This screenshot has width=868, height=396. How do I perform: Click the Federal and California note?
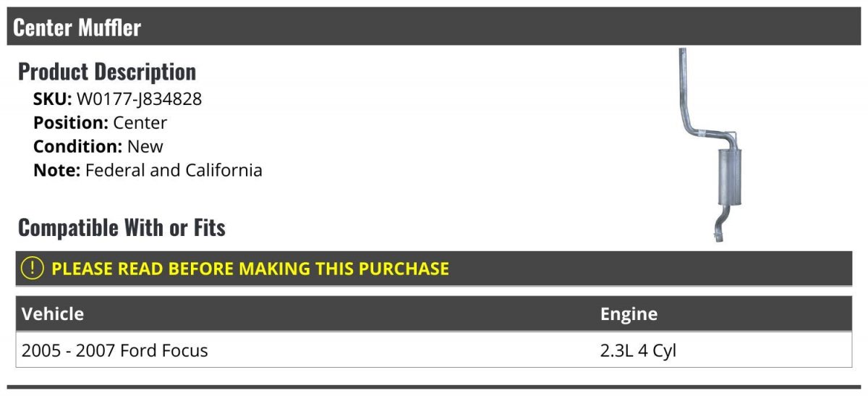[174, 170]
